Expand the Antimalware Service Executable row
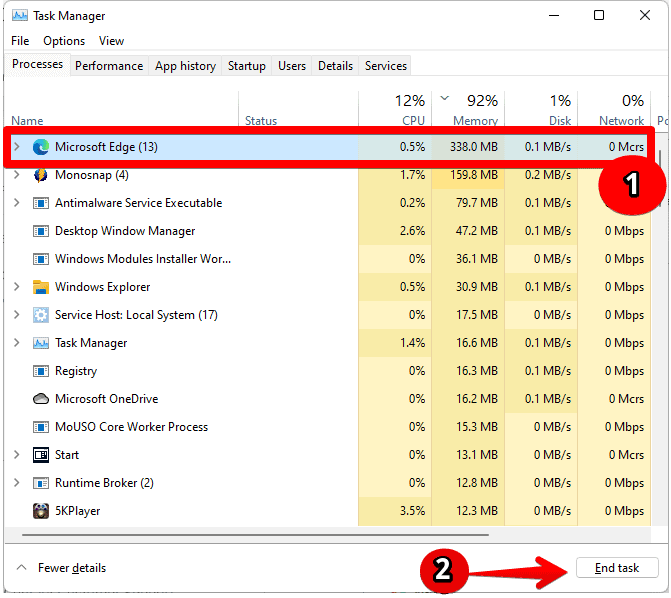671x598 pixels. tap(16, 203)
